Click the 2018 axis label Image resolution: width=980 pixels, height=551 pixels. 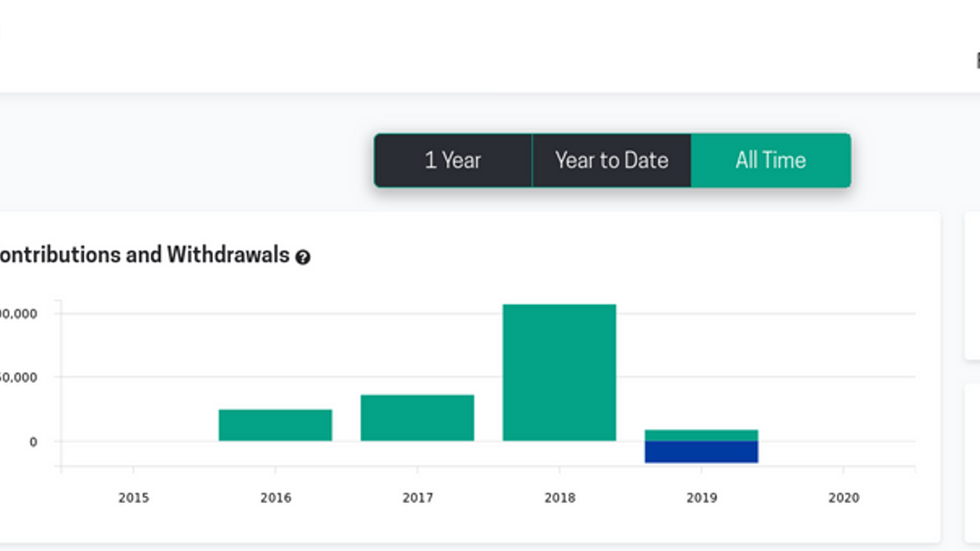click(x=559, y=498)
